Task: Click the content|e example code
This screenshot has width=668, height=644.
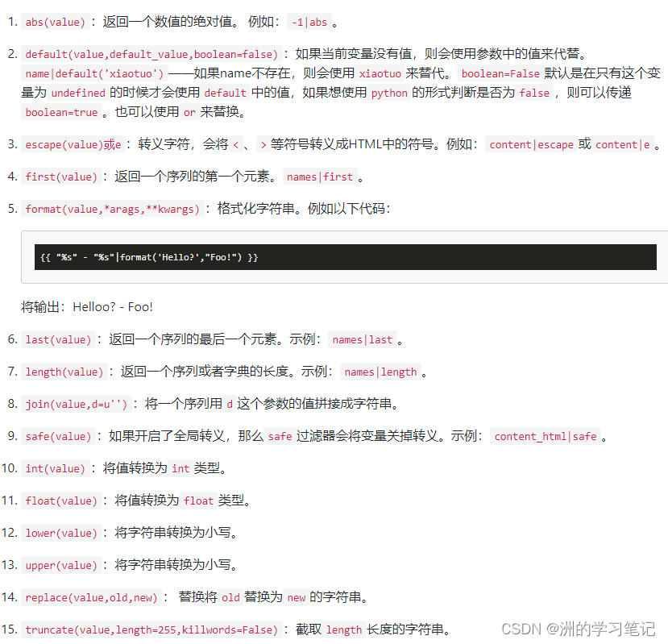Action: coord(622,144)
